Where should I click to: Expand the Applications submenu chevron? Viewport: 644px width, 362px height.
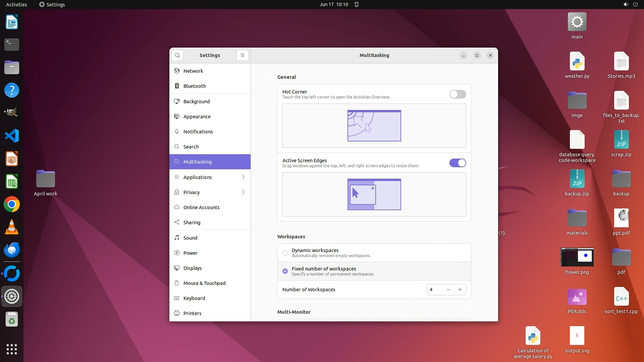[x=243, y=177]
